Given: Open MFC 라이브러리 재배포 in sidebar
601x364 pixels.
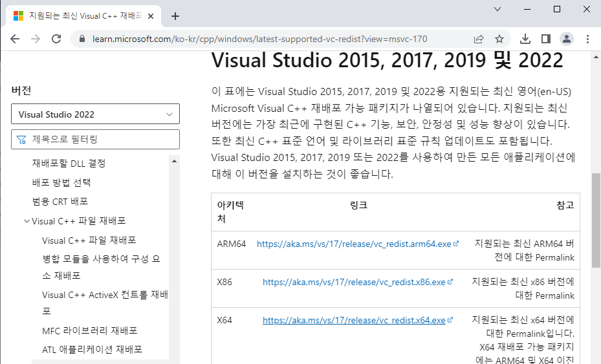Looking at the screenshot, I should pyautogui.click(x=90, y=330).
